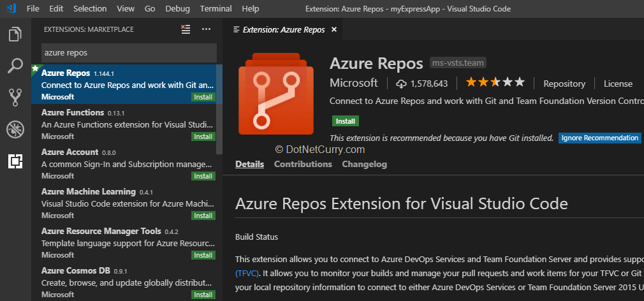Click 'An Azure Functions extension for Visual Studi...' description

[128, 124]
